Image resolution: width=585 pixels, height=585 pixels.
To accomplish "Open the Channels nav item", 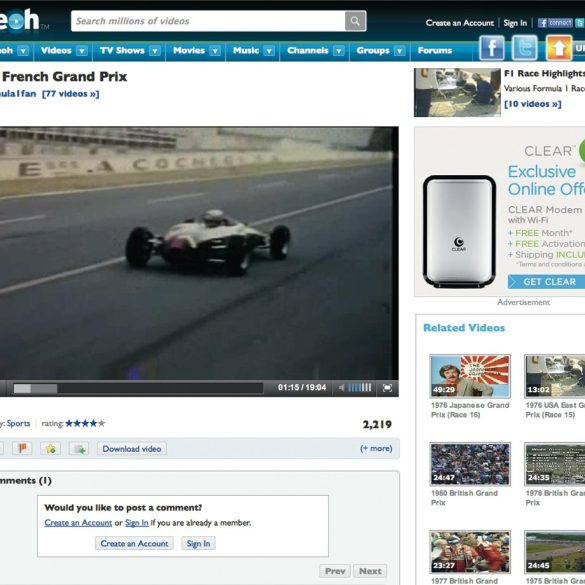I will tap(307, 50).
